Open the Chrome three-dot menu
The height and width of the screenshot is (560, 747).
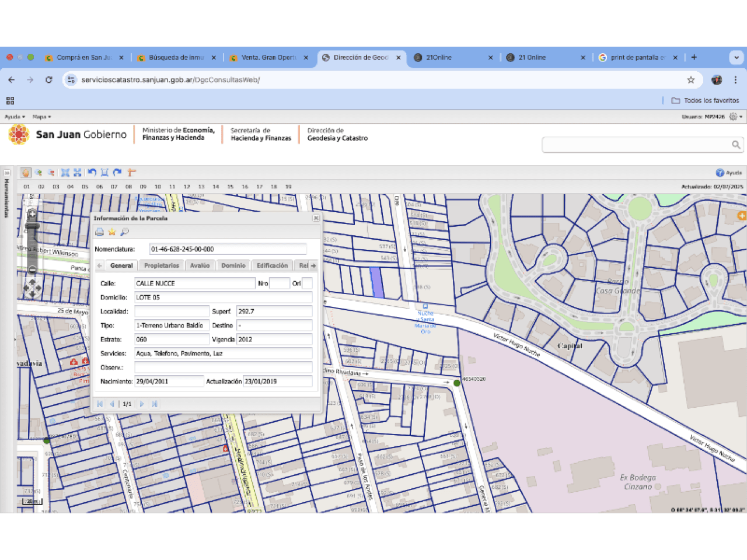[735, 80]
